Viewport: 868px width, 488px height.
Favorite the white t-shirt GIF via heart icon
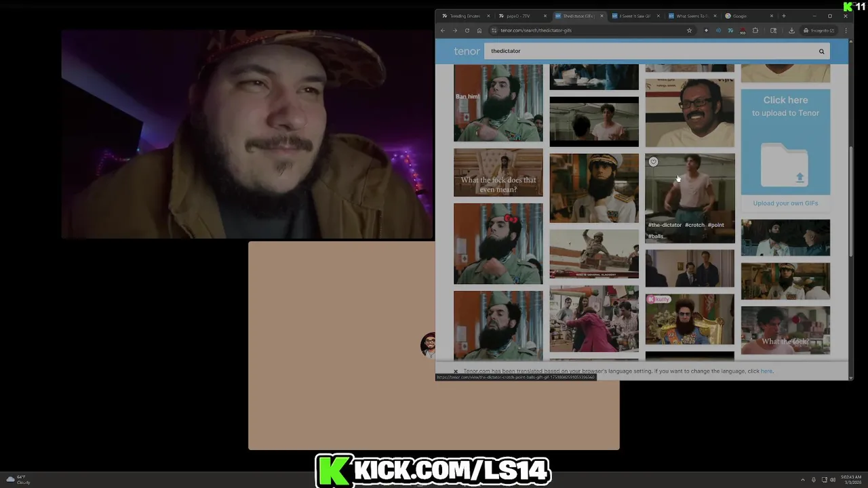tap(653, 162)
